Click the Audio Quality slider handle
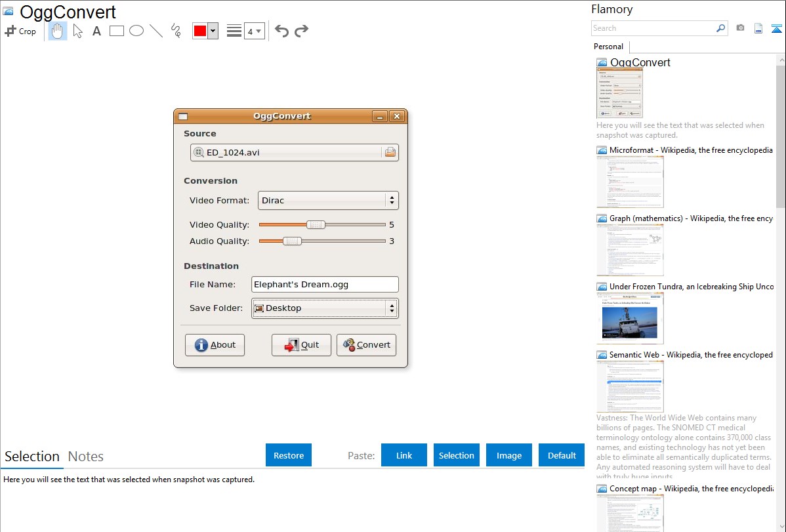The width and height of the screenshot is (786, 532). [292, 241]
